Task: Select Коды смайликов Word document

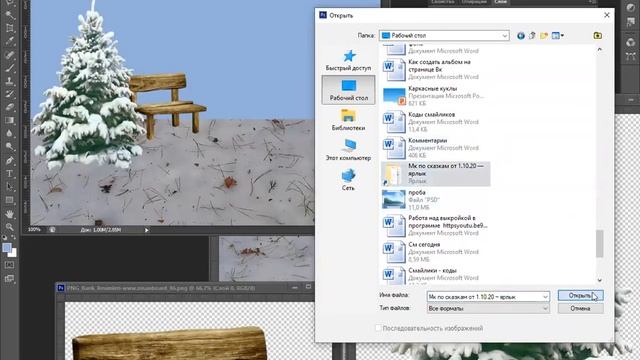Action: (436, 122)
